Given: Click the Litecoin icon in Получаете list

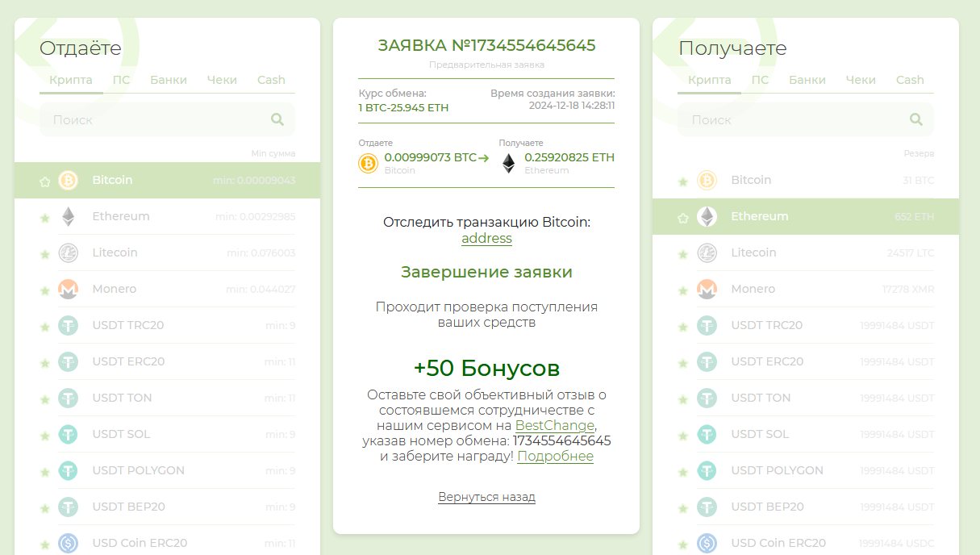Looking at the screenshot, I should (707, 252).
